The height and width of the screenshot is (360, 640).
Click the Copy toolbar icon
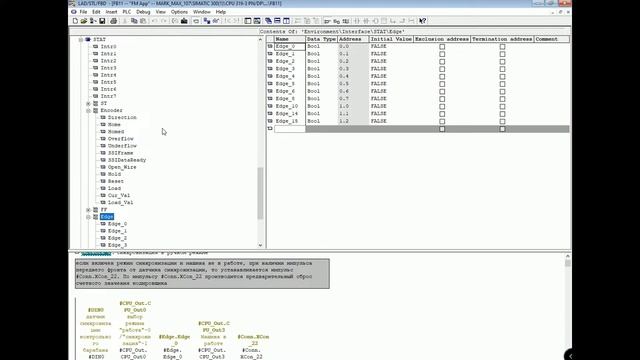pos(134,21)
